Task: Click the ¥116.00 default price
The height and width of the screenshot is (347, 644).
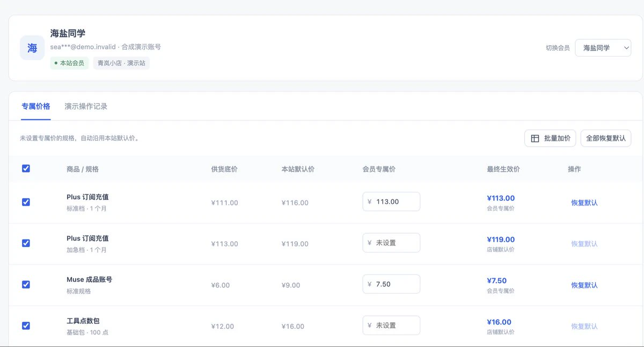Action: click(x=295, y=203)
